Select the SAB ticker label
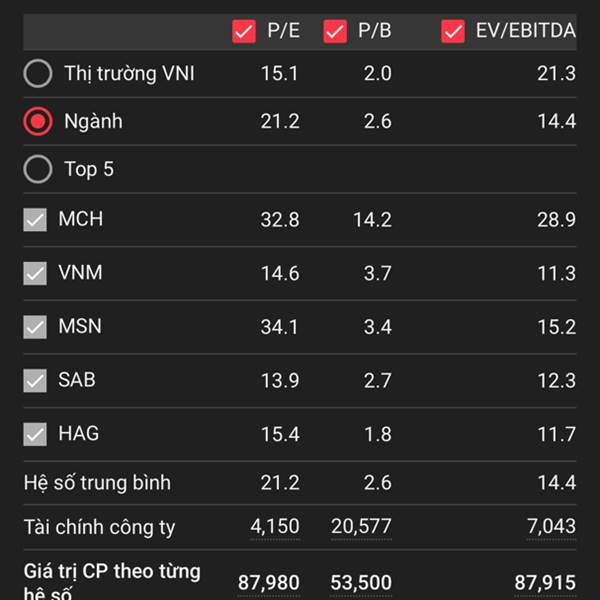Viewport: 600px width, 600px height. [78, 381]
